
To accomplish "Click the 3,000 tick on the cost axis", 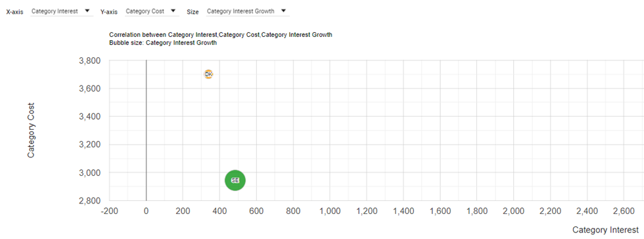I will click(x=89, y=173).
